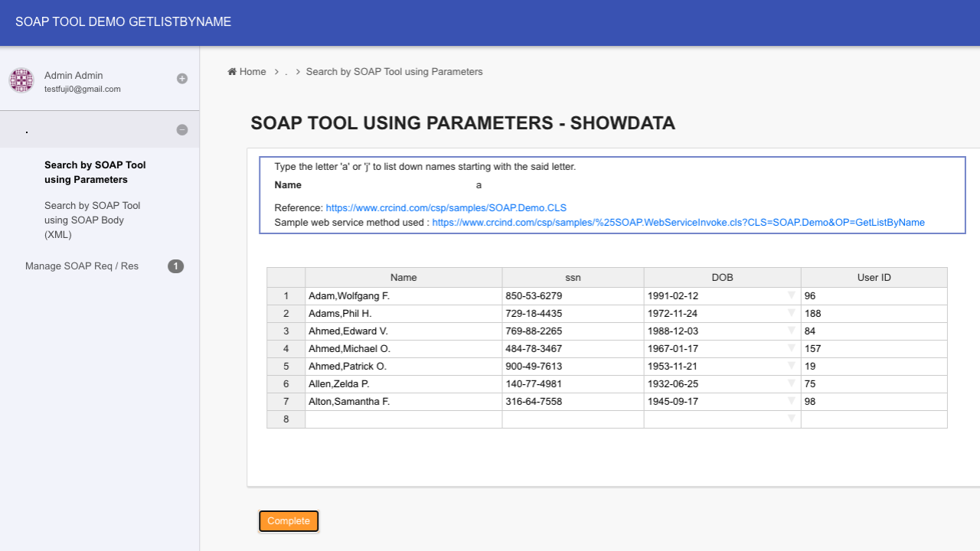Screen dimensions: 980x551
Task: Open DOB dropdown in empty row 8
Action: 792,419
